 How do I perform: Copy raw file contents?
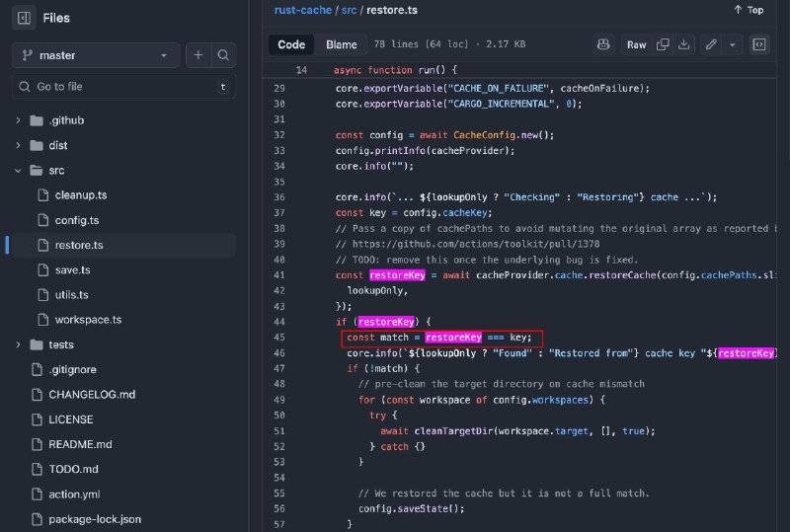pos(664,44)
